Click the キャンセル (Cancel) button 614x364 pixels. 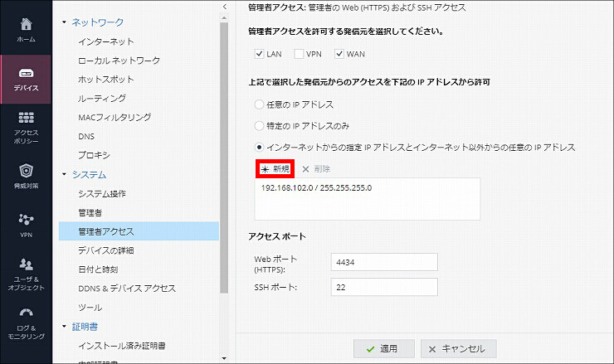[459, 349]
